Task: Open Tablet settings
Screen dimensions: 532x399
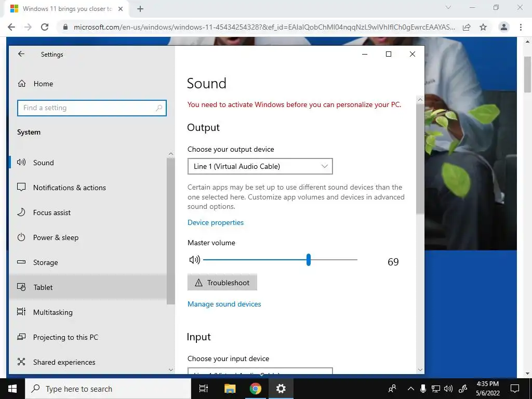Action: (88, 287)
